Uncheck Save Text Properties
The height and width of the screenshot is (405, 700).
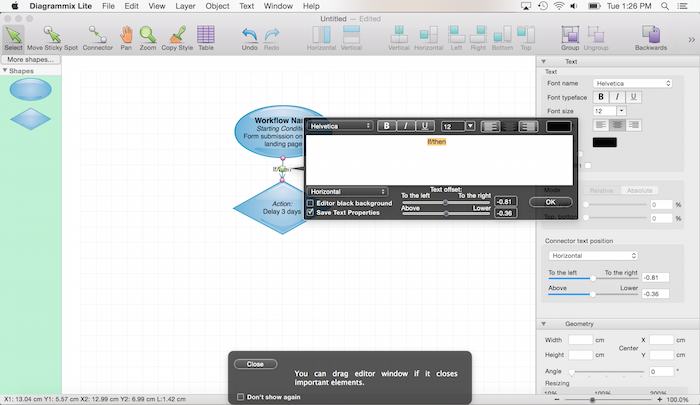point(310,213)
